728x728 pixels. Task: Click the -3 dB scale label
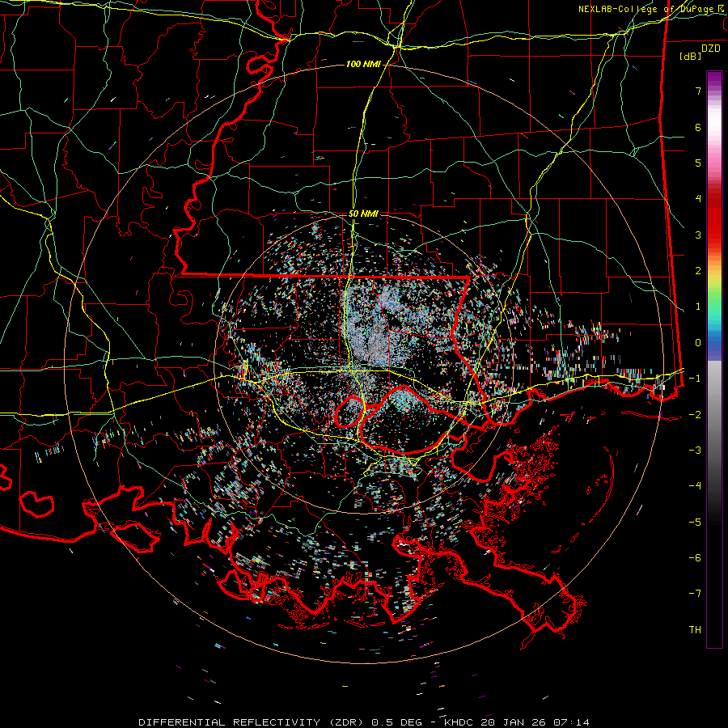tap(695, 450)
